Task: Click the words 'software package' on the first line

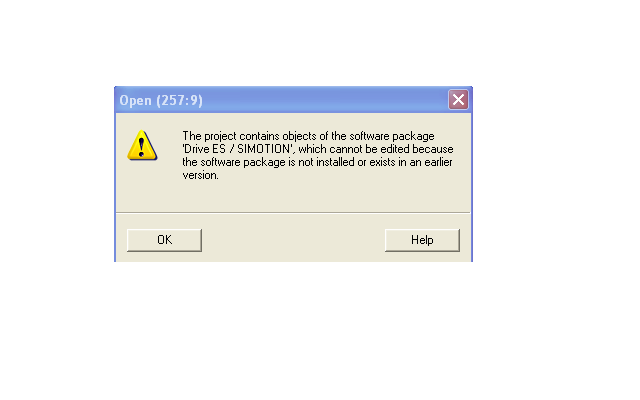Action: tap(386, 136)
